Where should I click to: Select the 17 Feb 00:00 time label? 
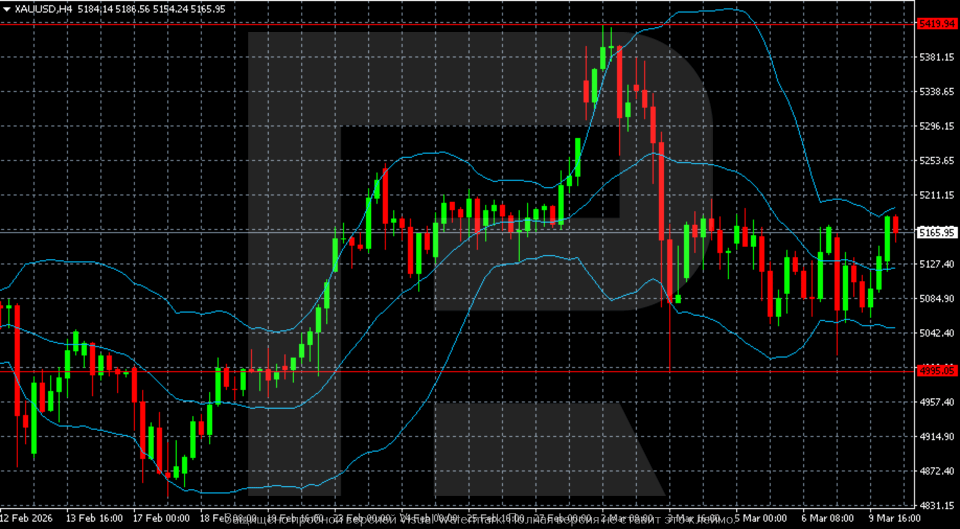pyautogui.click(x=162, y=519)
